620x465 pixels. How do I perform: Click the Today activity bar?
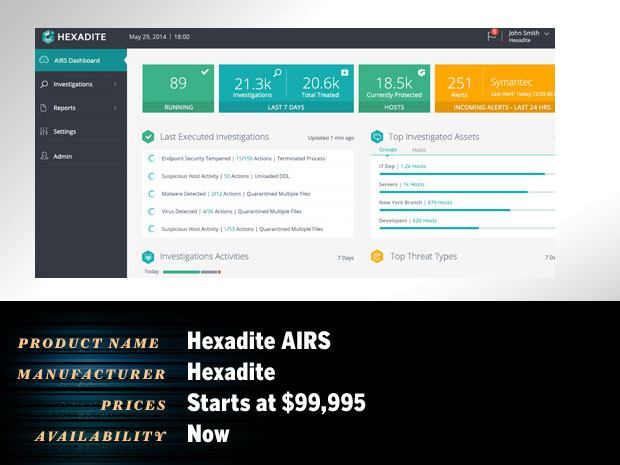point(192,272)
